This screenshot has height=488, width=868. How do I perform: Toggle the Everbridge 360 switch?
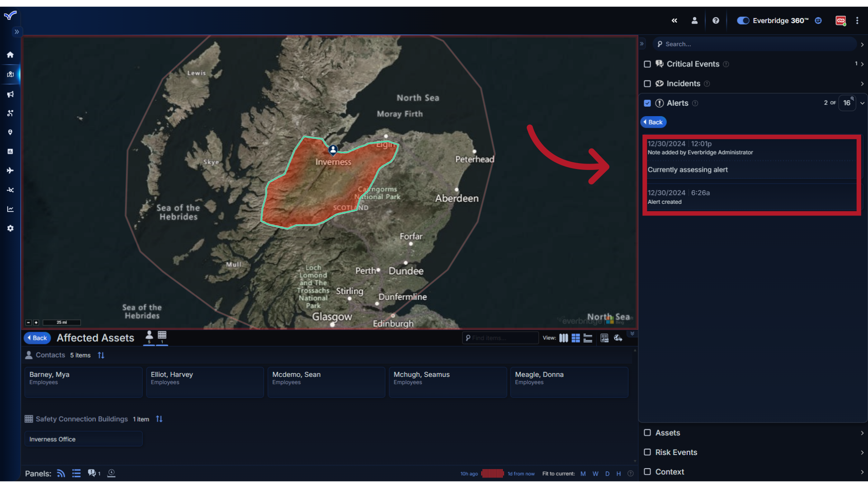(743, 20)
